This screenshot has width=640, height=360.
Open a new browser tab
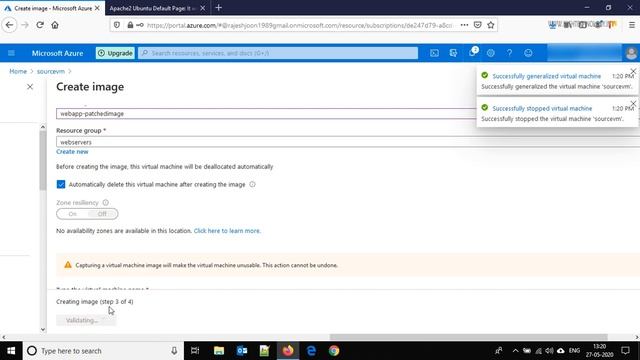click(218, 8)
